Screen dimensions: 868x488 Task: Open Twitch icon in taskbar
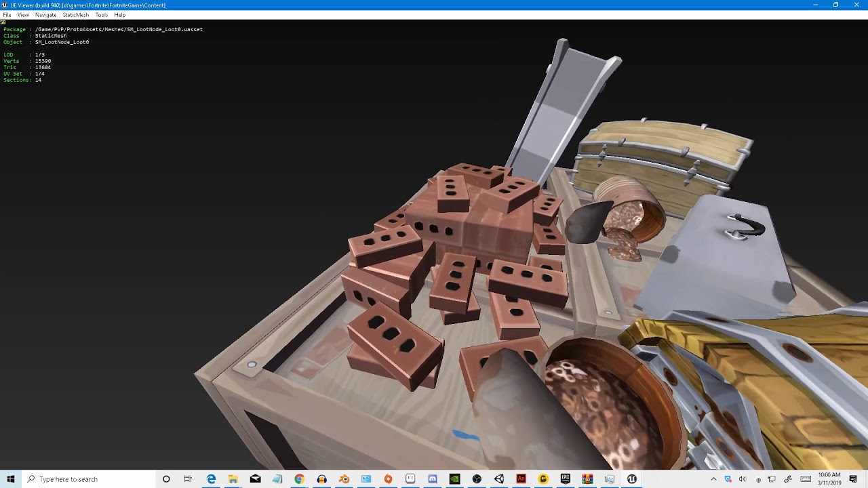click(x=410, y=479)
